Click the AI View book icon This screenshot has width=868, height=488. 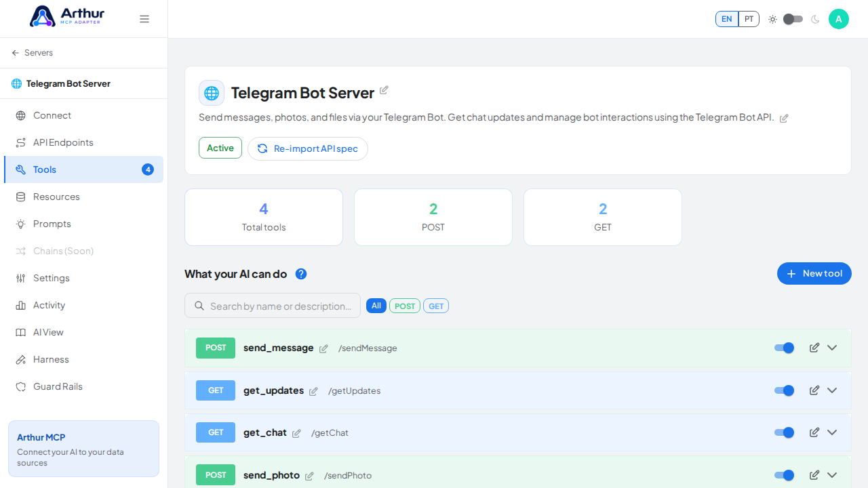tap(21, 332)
